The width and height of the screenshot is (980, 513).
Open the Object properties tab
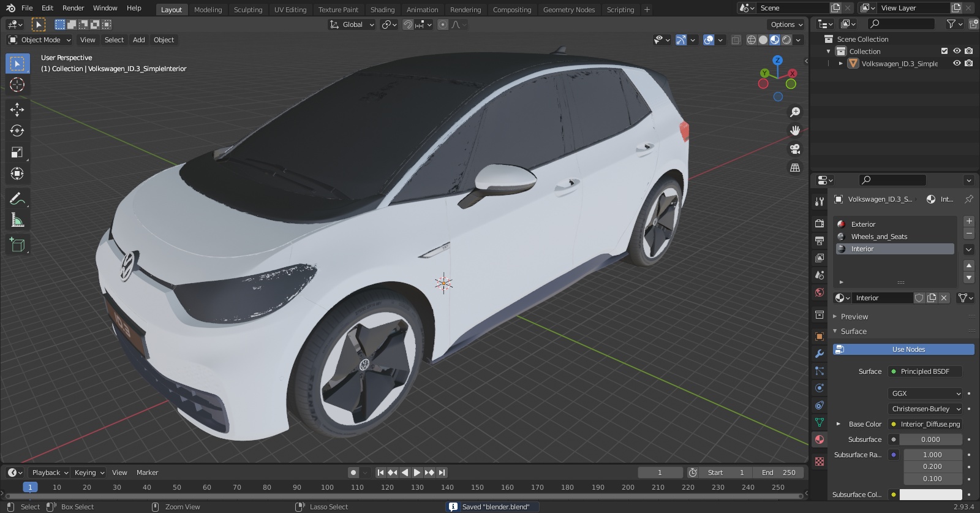pyautogui.click(x=820, y=336)
